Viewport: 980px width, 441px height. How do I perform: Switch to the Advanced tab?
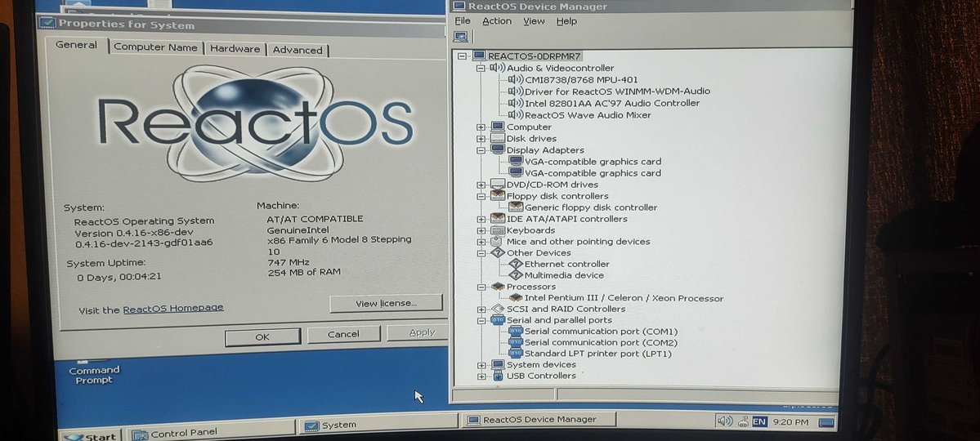[298, 50]
